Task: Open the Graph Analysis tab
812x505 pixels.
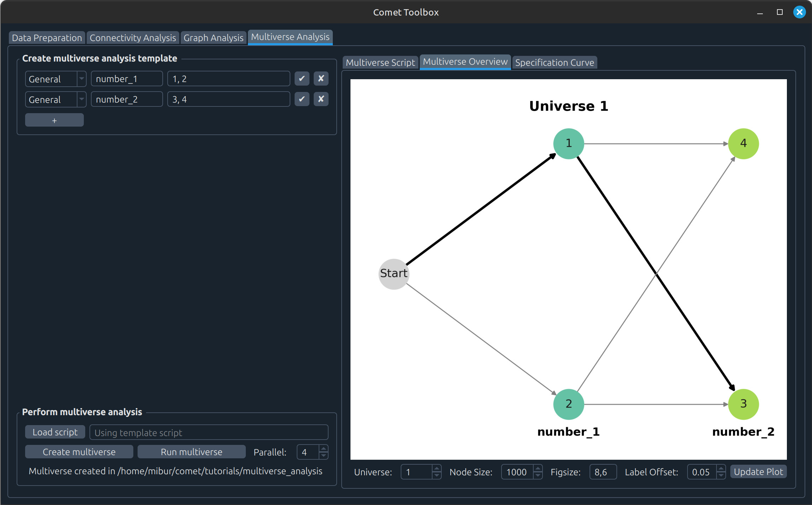Action: pos(213,38)
